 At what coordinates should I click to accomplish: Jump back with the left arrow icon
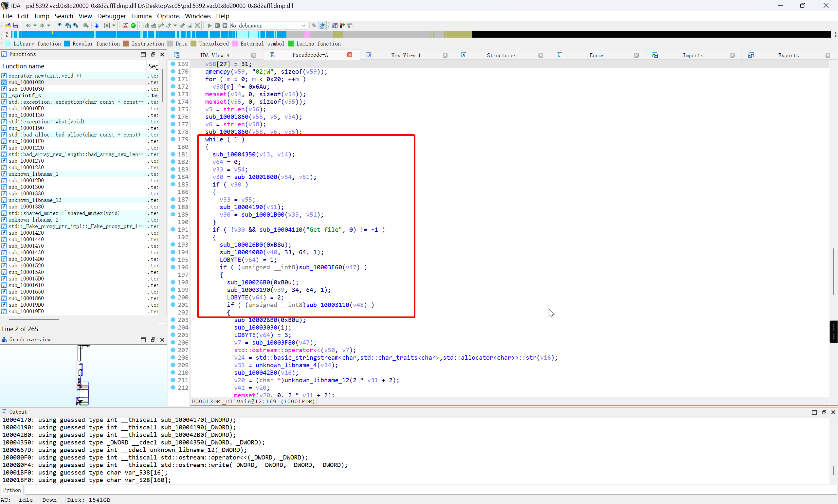click(x=28, y=26)
